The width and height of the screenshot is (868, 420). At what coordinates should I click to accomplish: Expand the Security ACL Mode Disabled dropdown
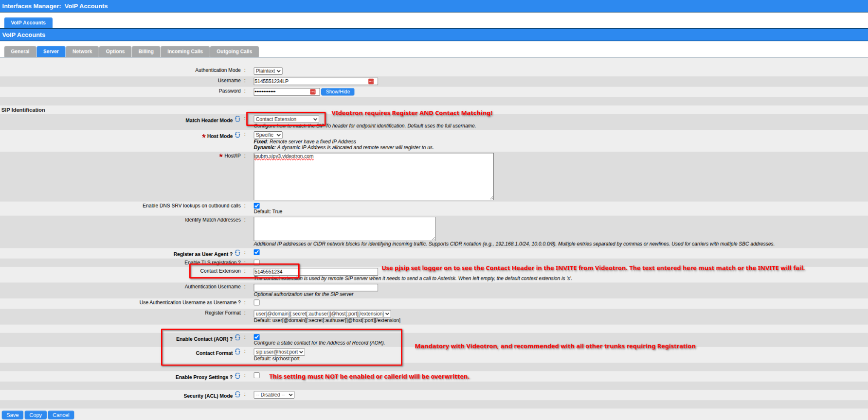tap(274, 395)
